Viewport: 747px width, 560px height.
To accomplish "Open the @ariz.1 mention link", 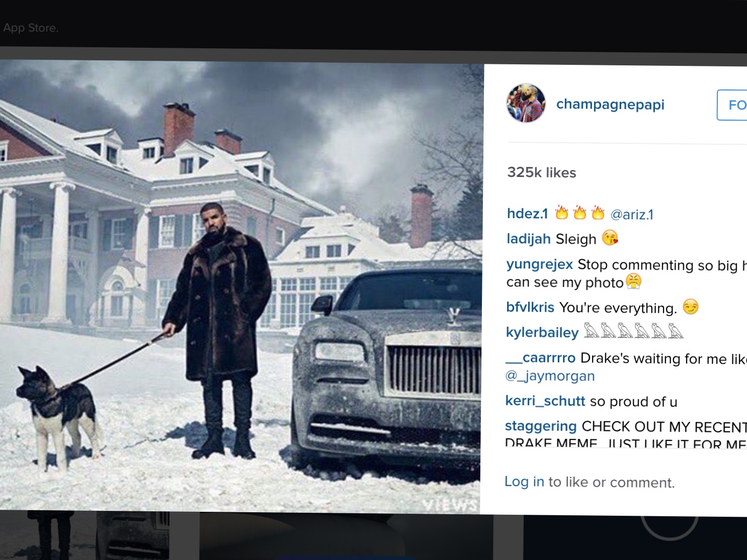I will coord(632,215).
